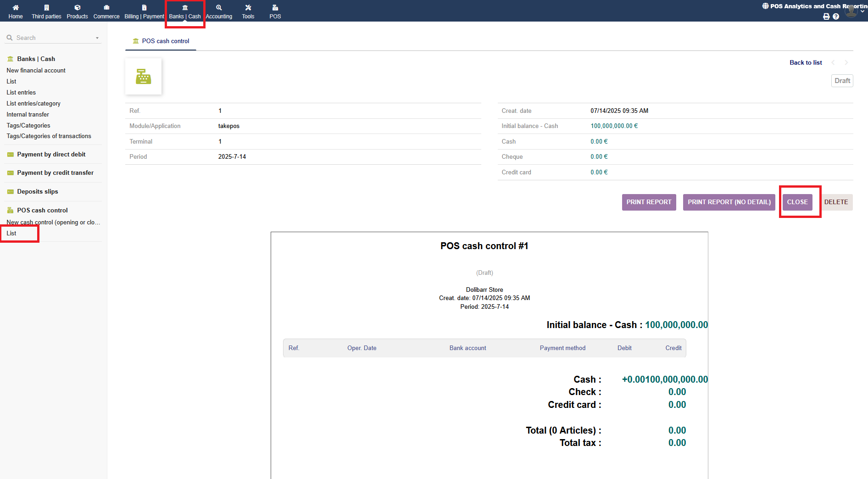Open the Third parties module icon
The height and width of the screenshot is (479, 868).
click(46, 8)
